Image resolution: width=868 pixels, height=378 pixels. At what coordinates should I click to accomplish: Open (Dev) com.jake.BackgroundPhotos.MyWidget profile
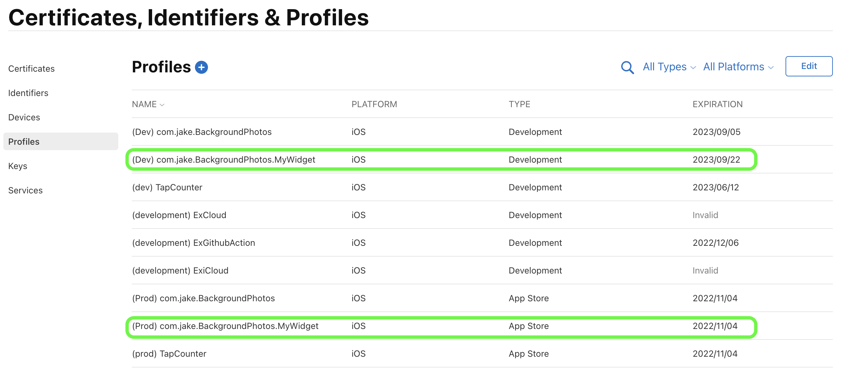point(223,160)
